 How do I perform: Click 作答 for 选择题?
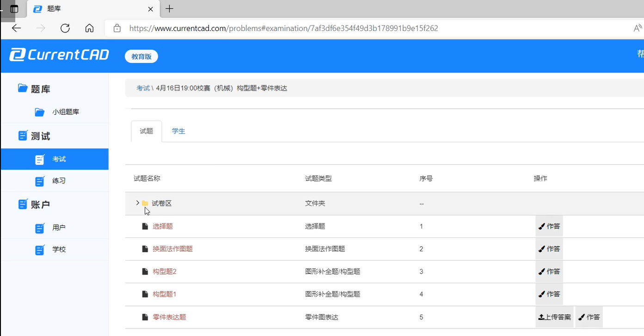(549, 226)
